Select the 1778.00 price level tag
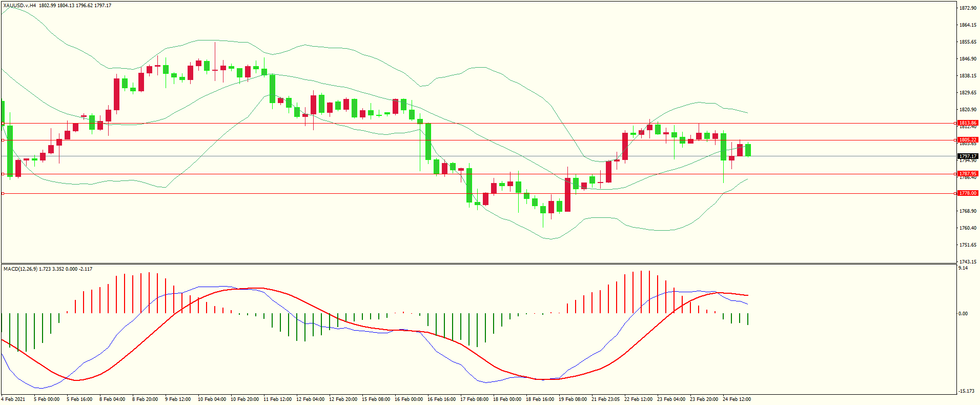 [968, 193]
